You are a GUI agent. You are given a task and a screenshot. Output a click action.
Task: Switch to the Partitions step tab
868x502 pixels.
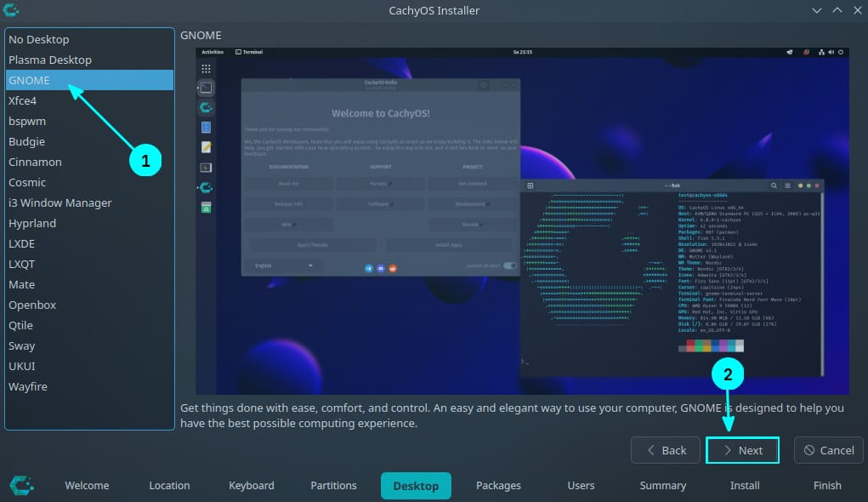[333, 485]
